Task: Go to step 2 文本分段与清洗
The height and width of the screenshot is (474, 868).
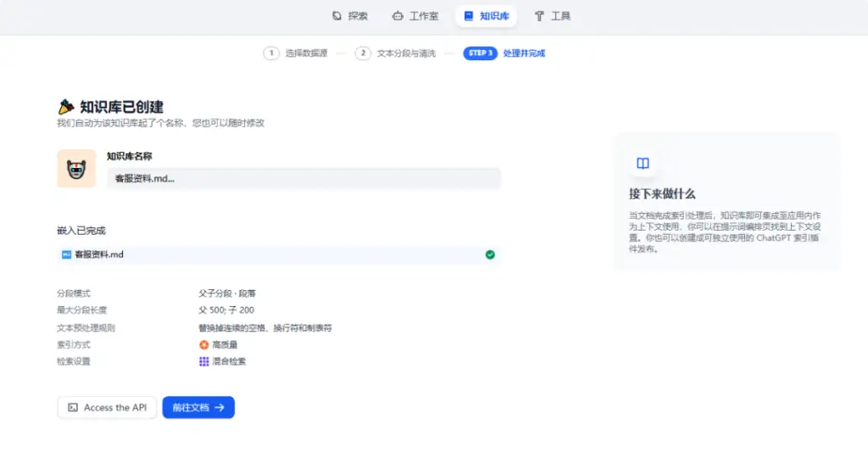Action: (395, 53)
